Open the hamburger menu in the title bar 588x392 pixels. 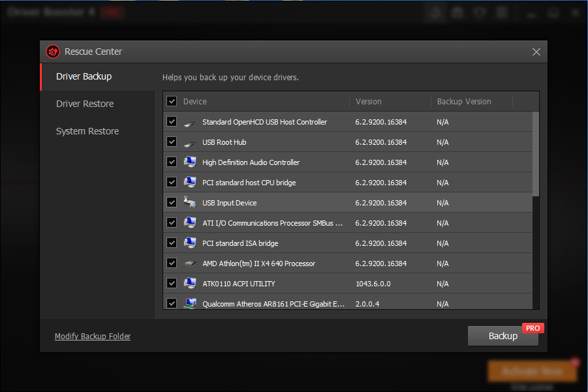pyautogui.click(x=501, y=12)
